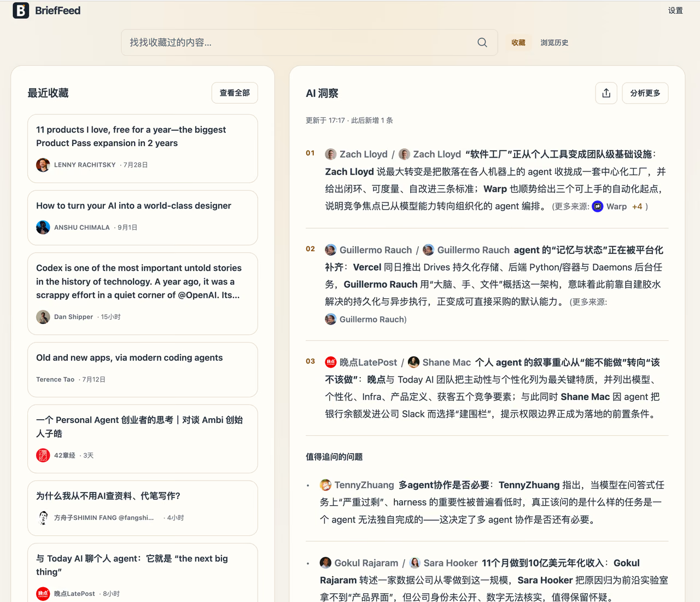The width and height of the screenshot is (700, 602).
Task: Open the Guillermo Rauch more-sources link
Action: click(x=366, y=319)
